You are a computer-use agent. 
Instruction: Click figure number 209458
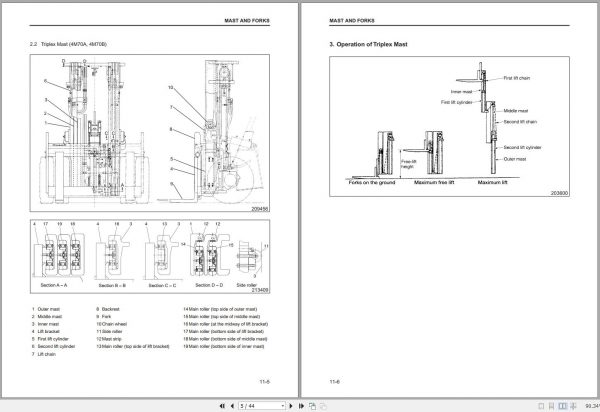pos(260,209)
